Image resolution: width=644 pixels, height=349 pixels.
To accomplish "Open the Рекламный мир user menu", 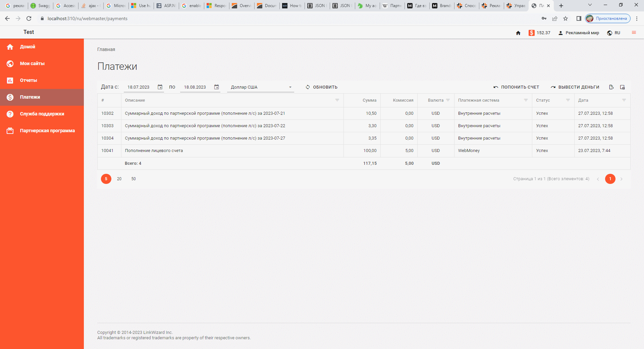I will click(579, 33).
